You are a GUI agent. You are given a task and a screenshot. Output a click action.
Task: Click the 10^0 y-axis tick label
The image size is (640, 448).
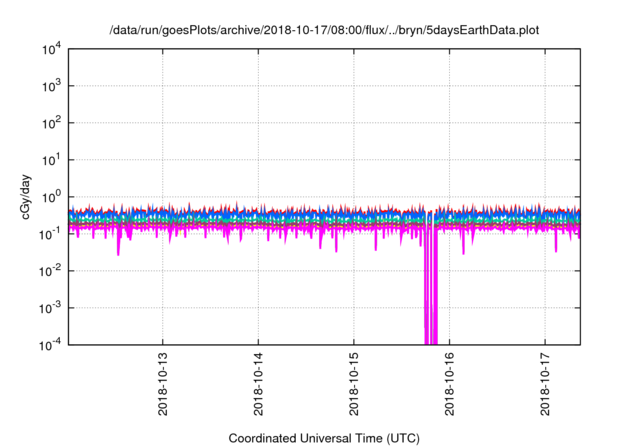(x=51, y=197)
